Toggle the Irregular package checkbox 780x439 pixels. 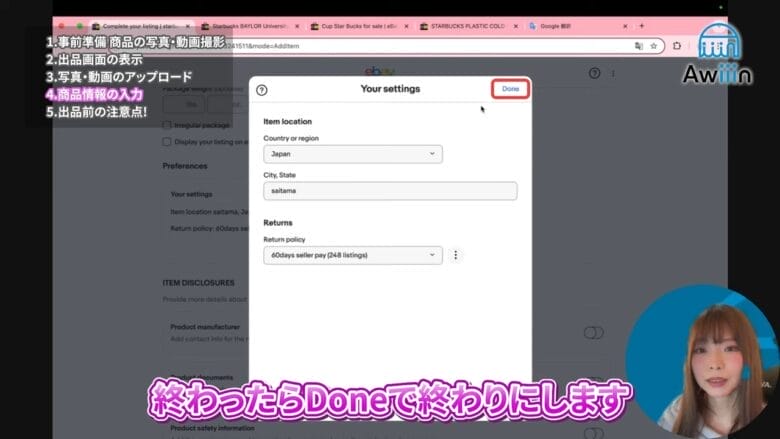(x=167, y=125)
